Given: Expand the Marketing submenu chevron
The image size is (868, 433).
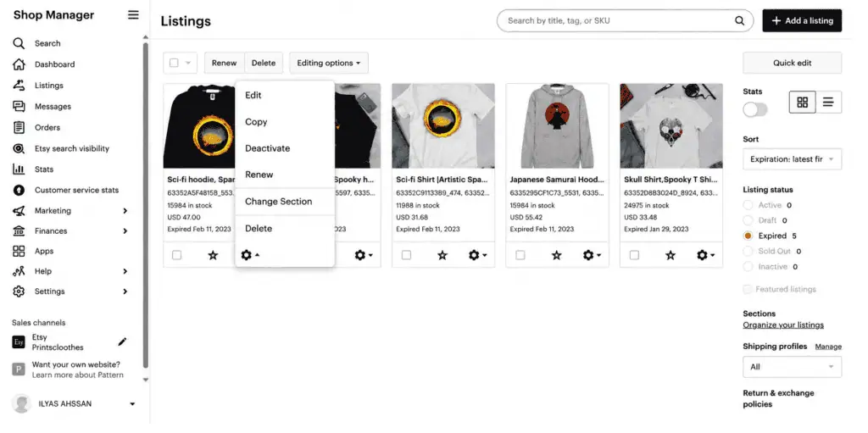Looking at the screenshot, I should 125,211.
